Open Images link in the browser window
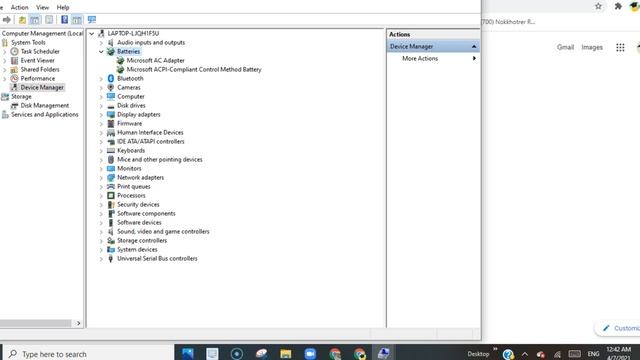The image size is (640, 360). tap(592, 47)
